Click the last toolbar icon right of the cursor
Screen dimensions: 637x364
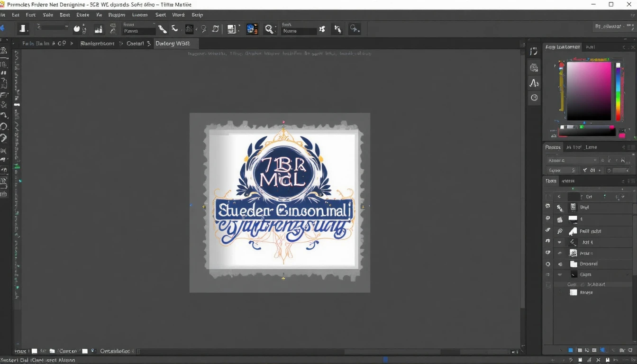tap(355, 29)
